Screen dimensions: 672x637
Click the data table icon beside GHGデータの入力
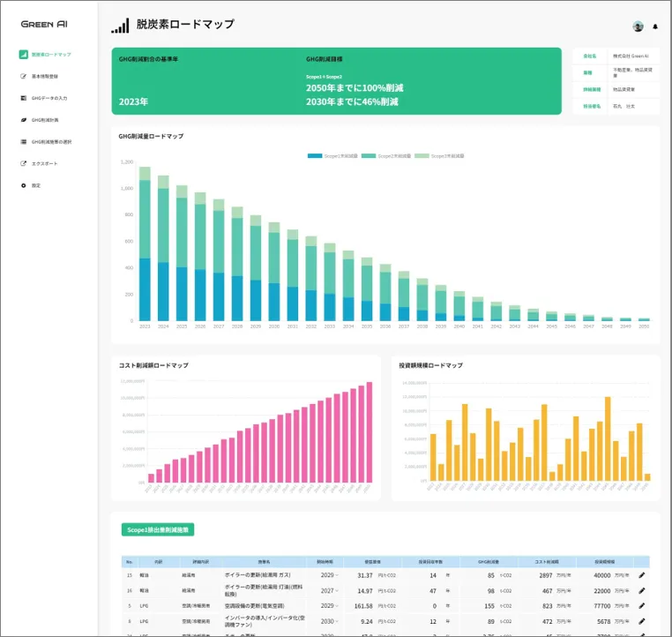click(24, 98)
